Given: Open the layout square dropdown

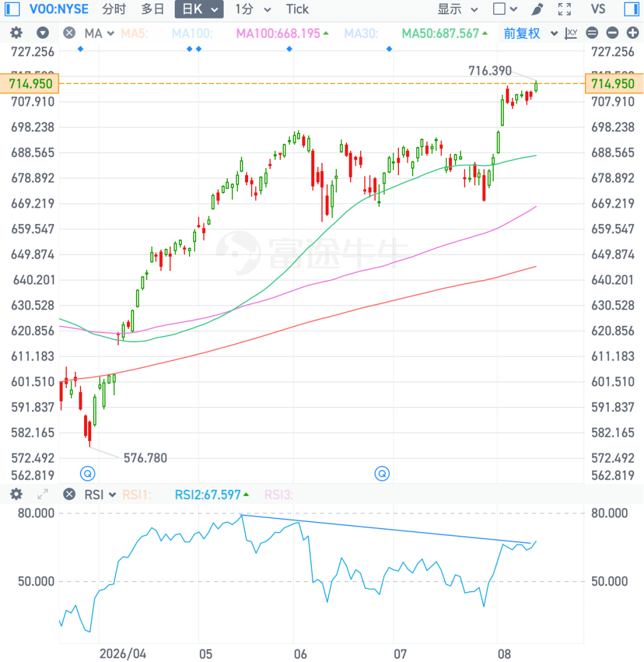Looking at the screenshot, I should tap(505, 9).
